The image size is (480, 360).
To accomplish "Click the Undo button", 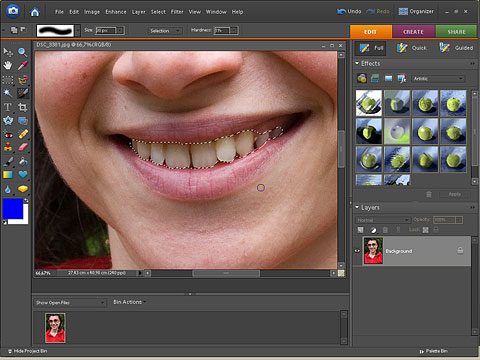I will (x=349, y=11).
